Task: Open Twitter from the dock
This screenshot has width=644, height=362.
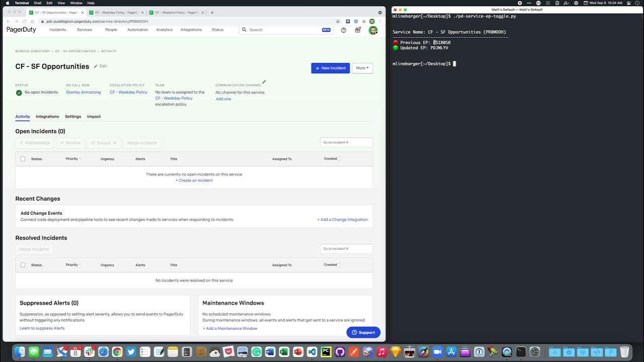Action: [131, 352]
